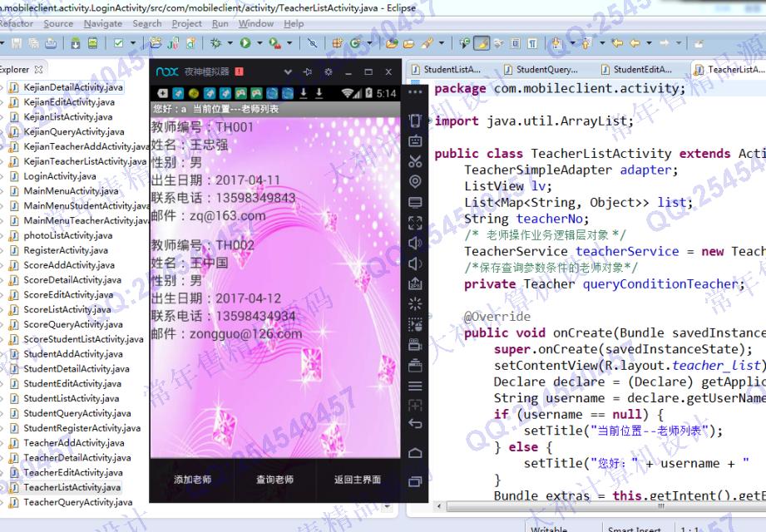Click the Print toolbar icon in Eclipse

(x=51, y=43)
